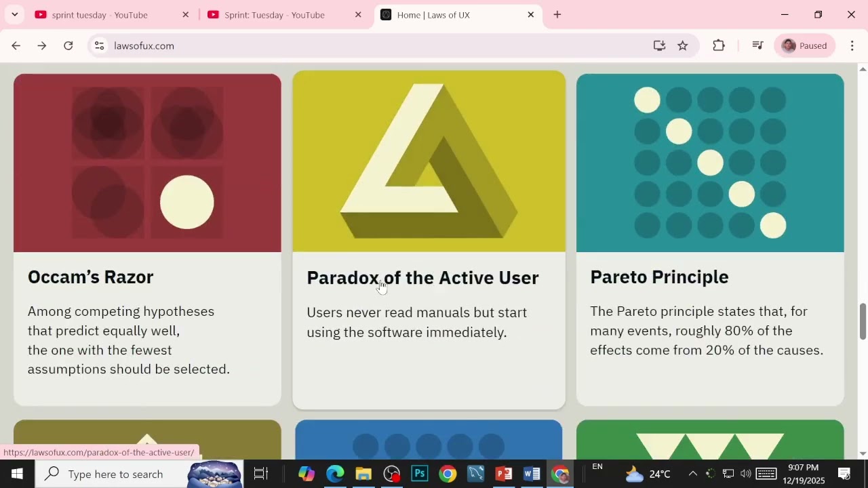Click the Pareto Principle teal dots illustration
Image resolution: width=868 pixels, height=488 pixels.
click(710, 163)
